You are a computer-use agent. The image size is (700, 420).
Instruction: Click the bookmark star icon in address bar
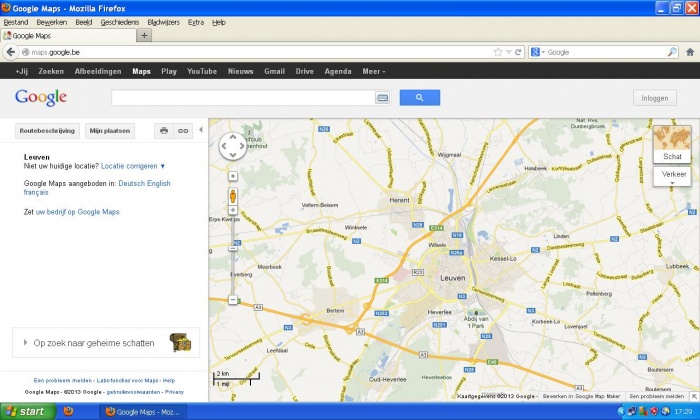pos(498,52)
